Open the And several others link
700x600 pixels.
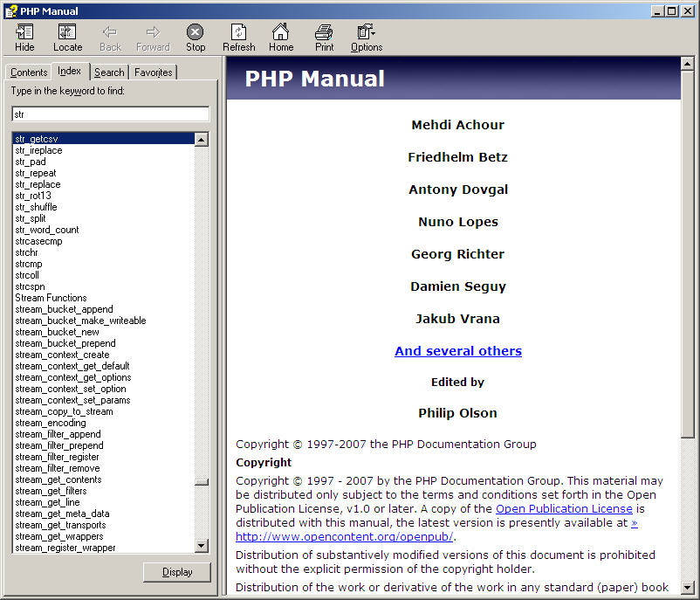point(458,351)
